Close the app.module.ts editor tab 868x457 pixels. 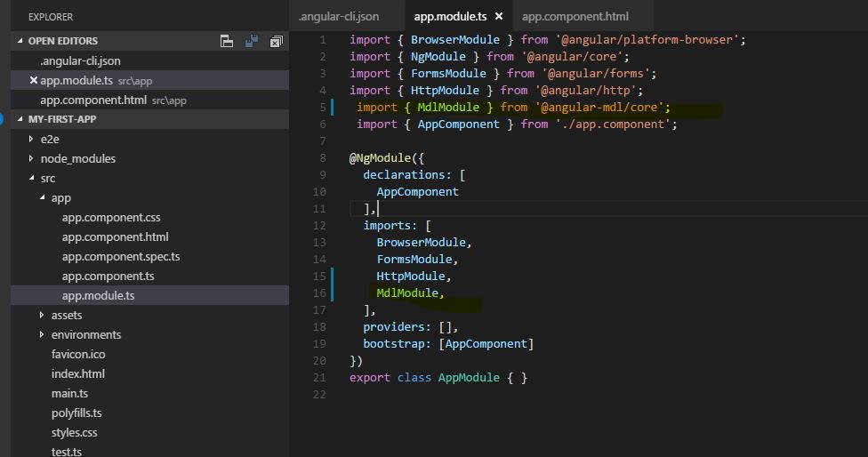[498, 17]
